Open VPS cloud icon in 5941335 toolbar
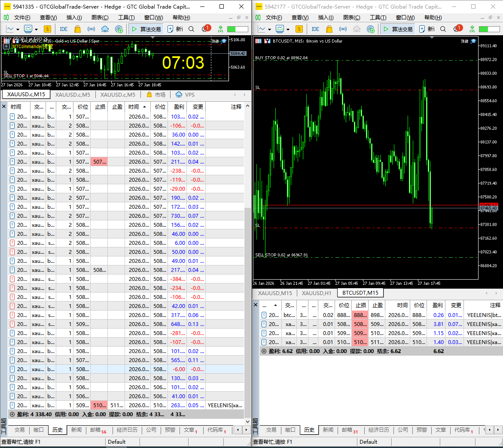 pyautogui.click(x=105, y=29)
